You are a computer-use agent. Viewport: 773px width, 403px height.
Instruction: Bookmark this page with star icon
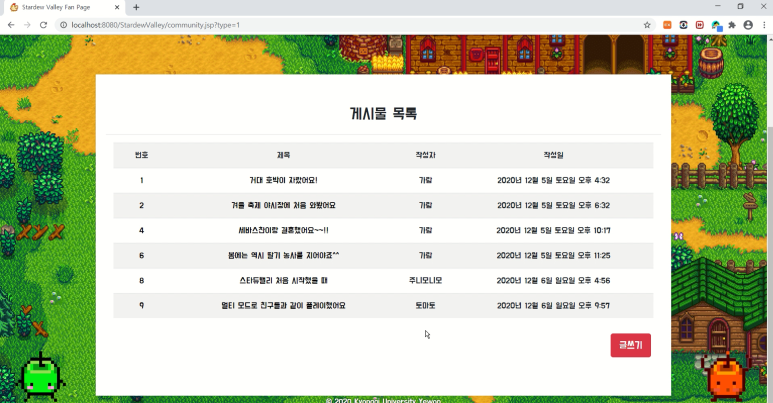(647, 25)
